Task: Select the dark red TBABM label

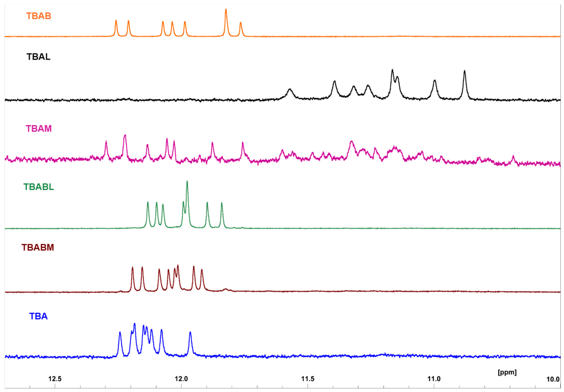Action: click(38, 247)
